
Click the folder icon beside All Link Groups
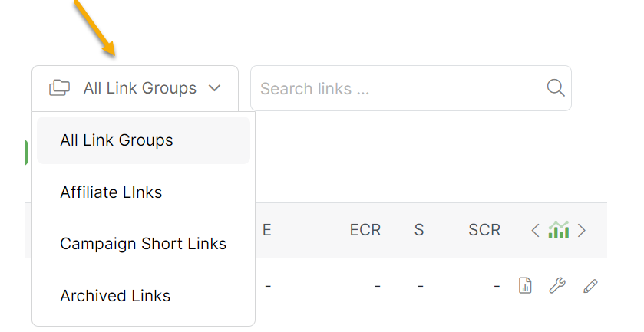[59, 88]
